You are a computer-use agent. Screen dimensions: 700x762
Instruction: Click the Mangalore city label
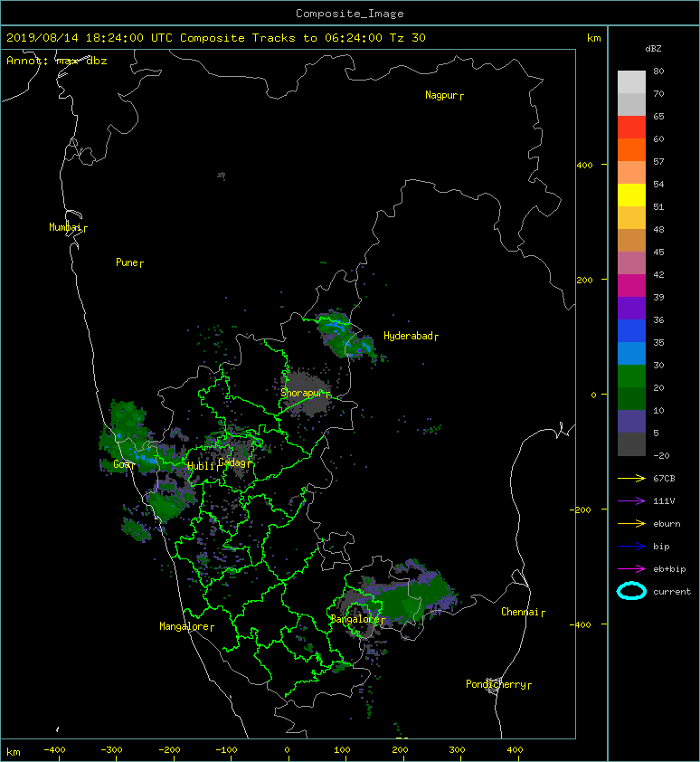184,626
